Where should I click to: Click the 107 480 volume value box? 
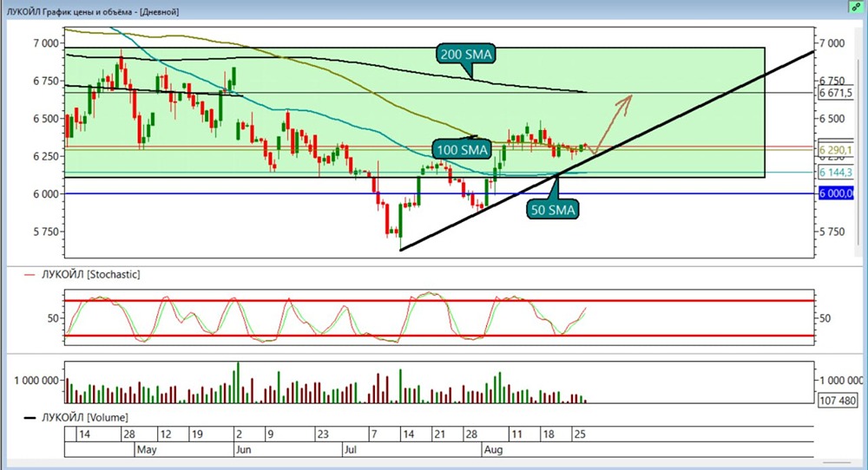(x=838, y=401)
